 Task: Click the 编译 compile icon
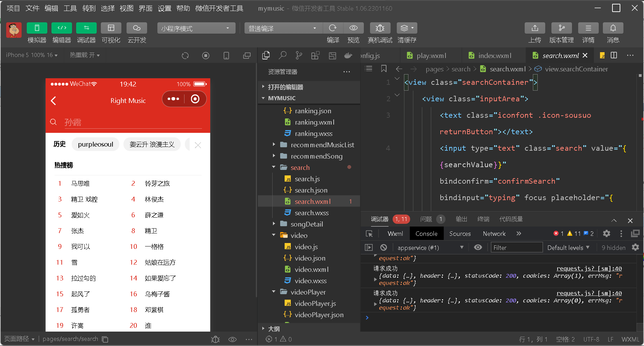(332, 28)
